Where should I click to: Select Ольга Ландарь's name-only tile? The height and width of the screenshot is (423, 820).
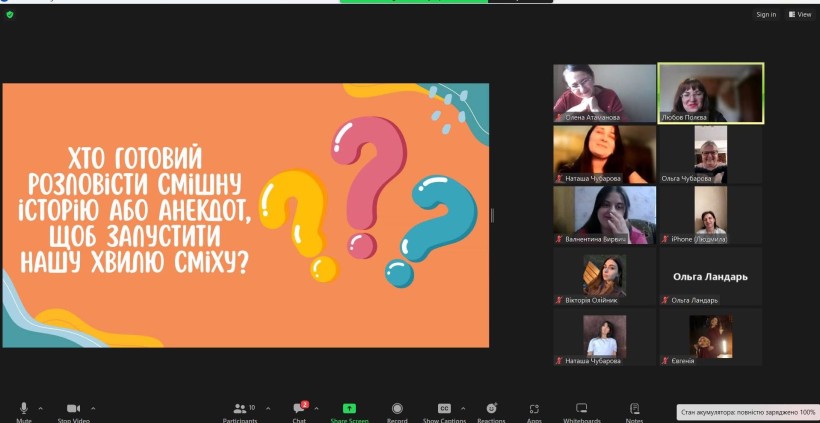click(710, 276)
